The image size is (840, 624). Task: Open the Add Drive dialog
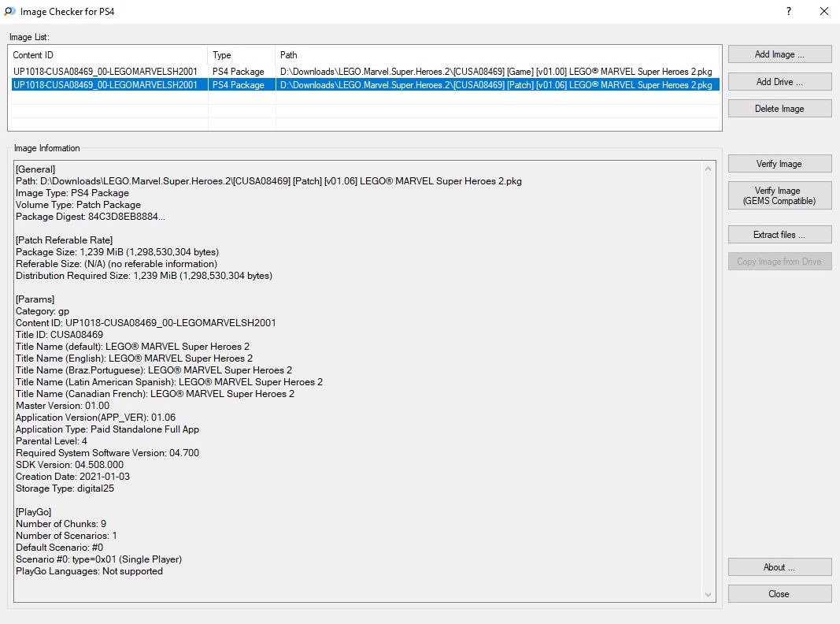tap(779, 81)
